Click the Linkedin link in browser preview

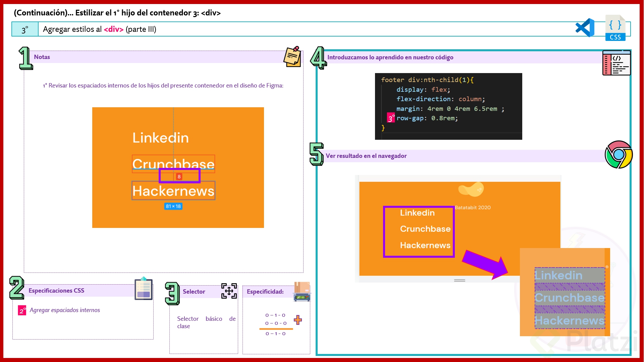(x=417, y=213)
